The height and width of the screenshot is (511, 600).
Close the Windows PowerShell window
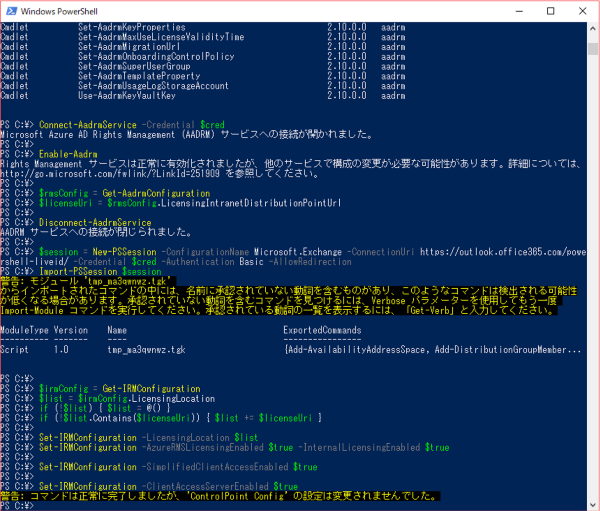click(x=582, y=11)
